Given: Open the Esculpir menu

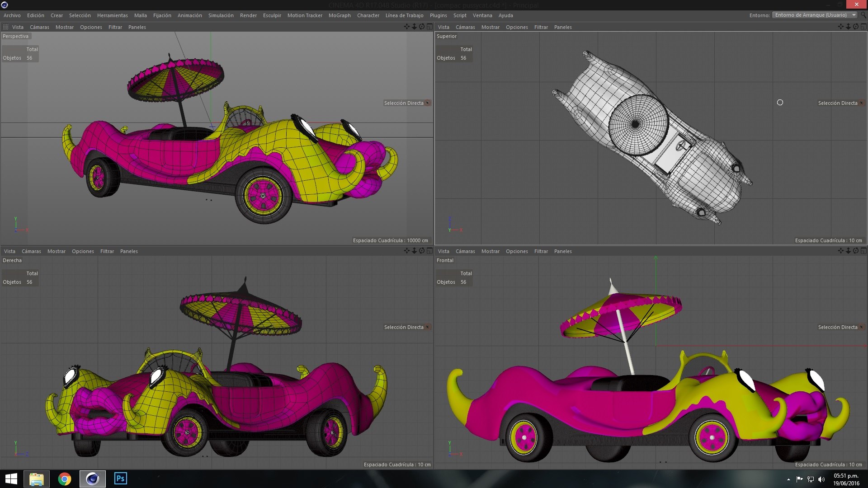Looking at the screenshot, I should [272, 15].
